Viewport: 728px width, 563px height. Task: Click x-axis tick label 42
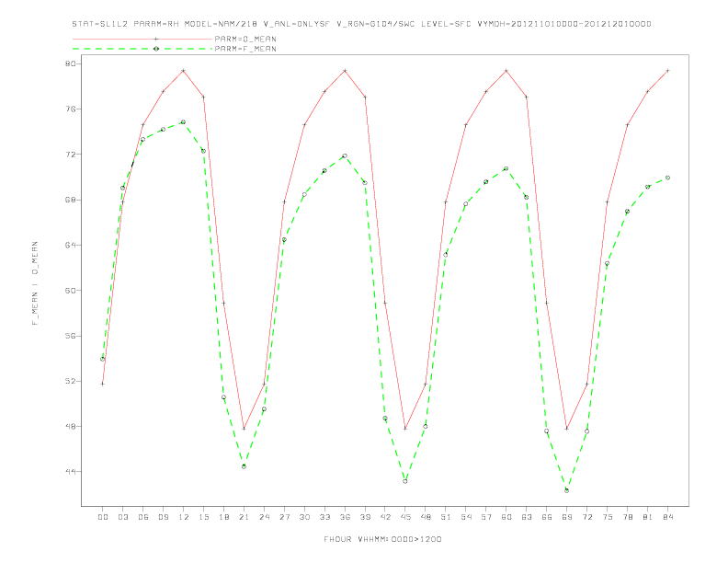(x=385, y=517)
